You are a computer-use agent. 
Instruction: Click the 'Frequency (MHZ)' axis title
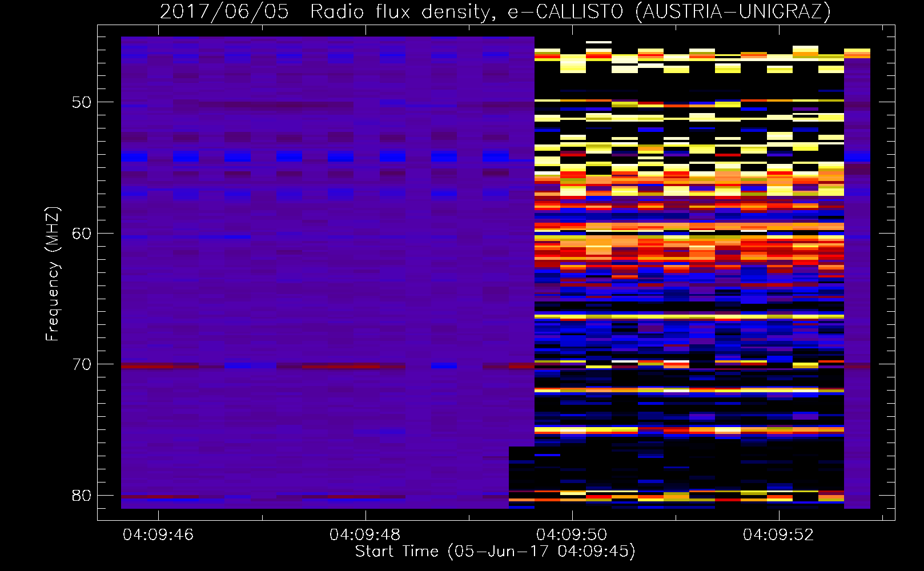click(x=53, y=274)
